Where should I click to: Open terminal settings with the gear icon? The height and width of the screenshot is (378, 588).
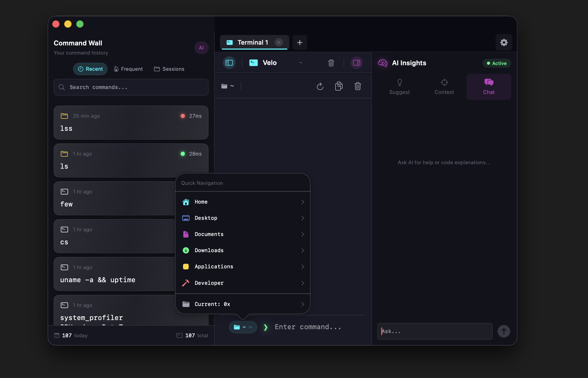click(504, 42)
